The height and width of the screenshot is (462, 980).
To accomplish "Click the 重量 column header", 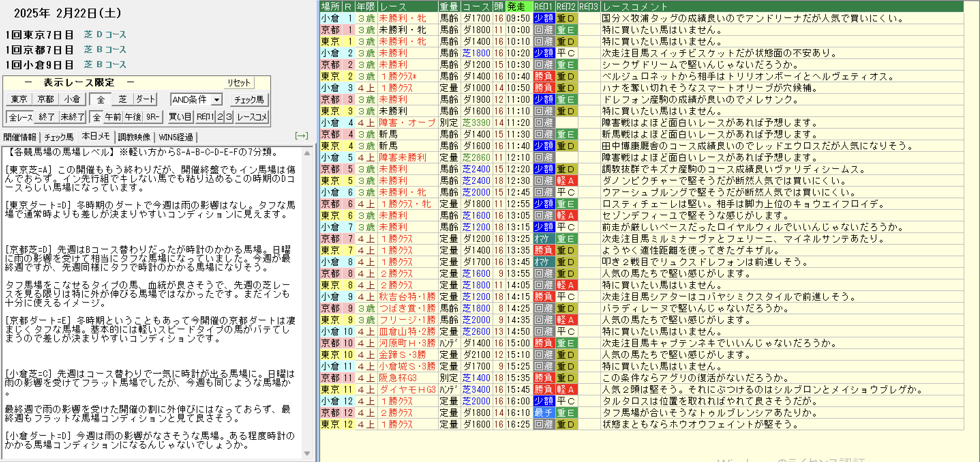I will click(449, 6).
